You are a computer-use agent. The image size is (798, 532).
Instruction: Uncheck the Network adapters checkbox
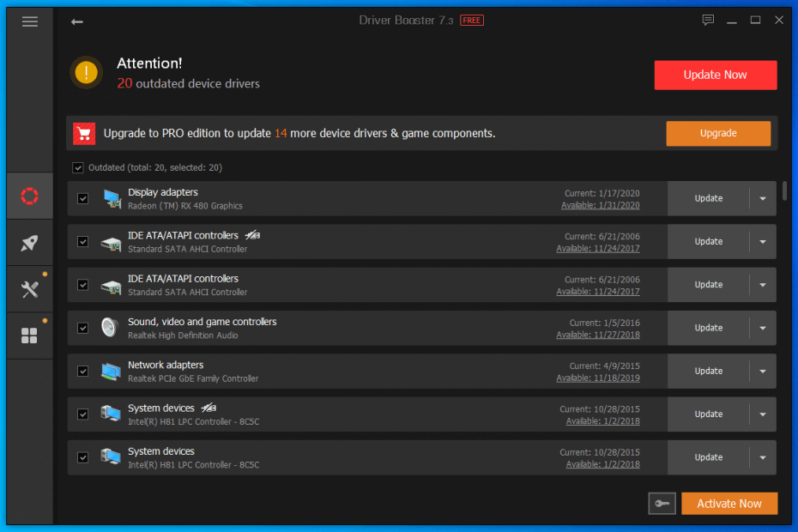(83, 372)
